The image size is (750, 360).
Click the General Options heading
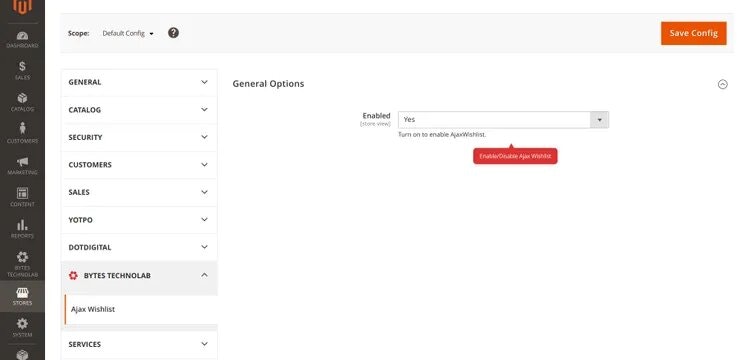268,84
